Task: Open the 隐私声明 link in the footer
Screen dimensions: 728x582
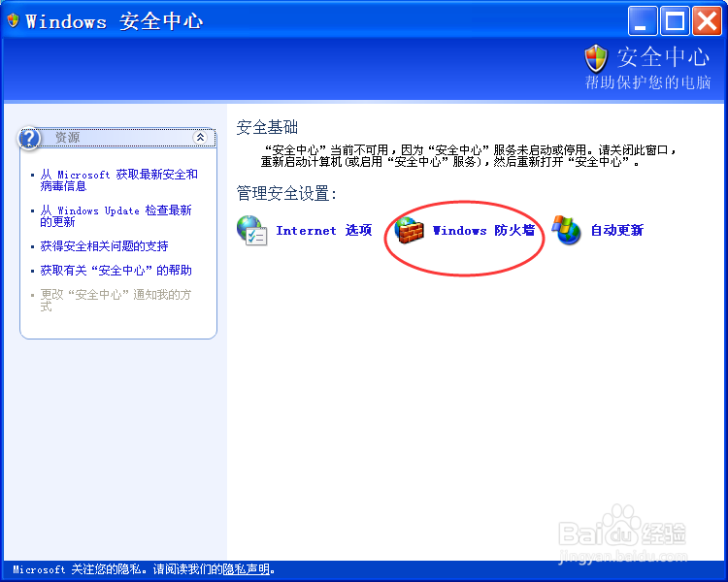Action: (247, 569)
